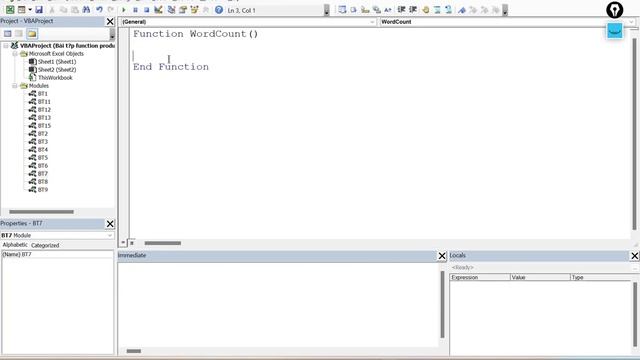Viewport: 640px width, 360px height.
Task: Open VBA Help question mark icon
Action: (x=219, y=10)
